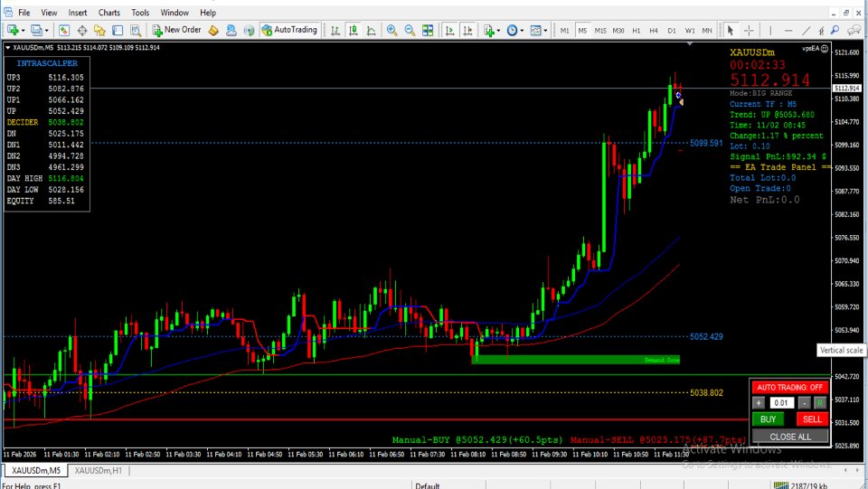Click the green R reset button
The width and height of the screenshot is (868, 489).
point(820,403)
